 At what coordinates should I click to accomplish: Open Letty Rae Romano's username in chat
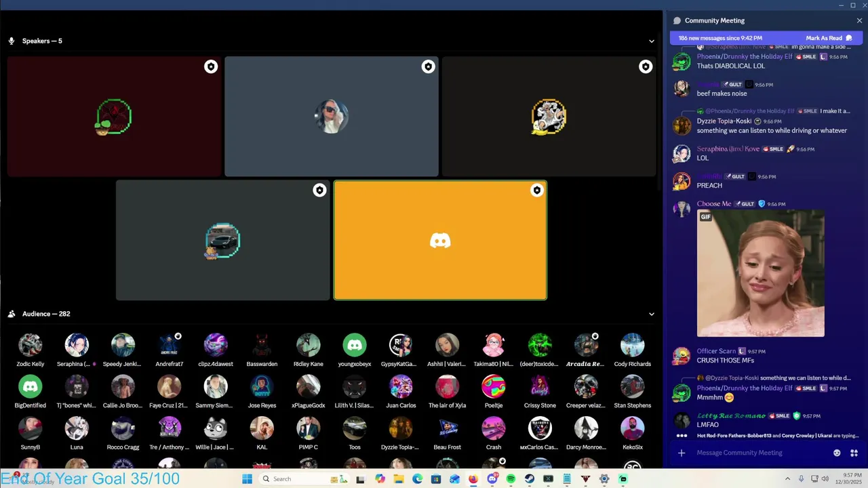click(731, 415)
